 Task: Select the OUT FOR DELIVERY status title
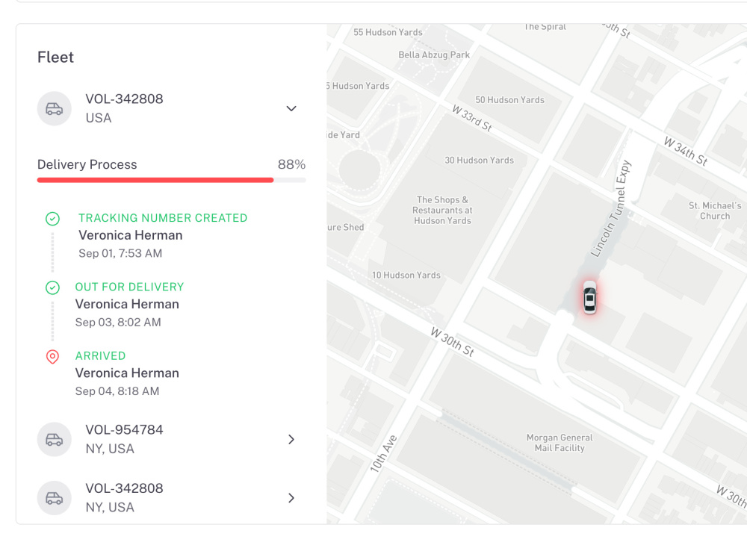(129, 287)
